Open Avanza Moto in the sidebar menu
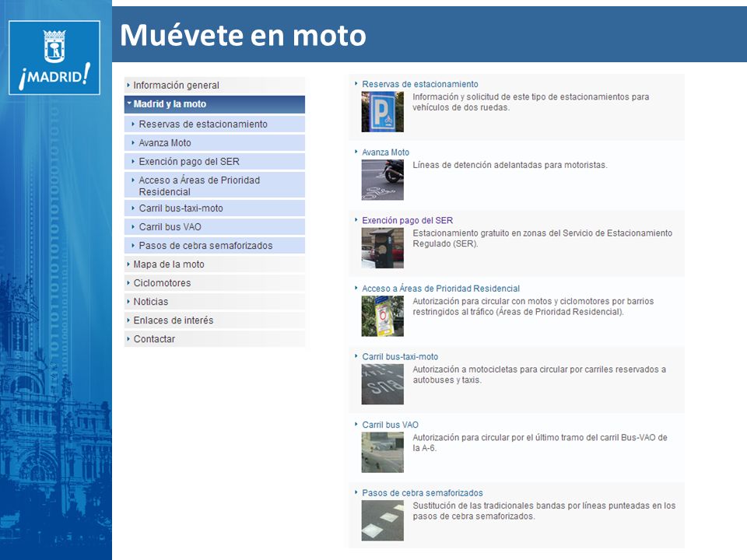Image resolution: width=747 pixels, height=560 pixels. click(x=215, y=143)
